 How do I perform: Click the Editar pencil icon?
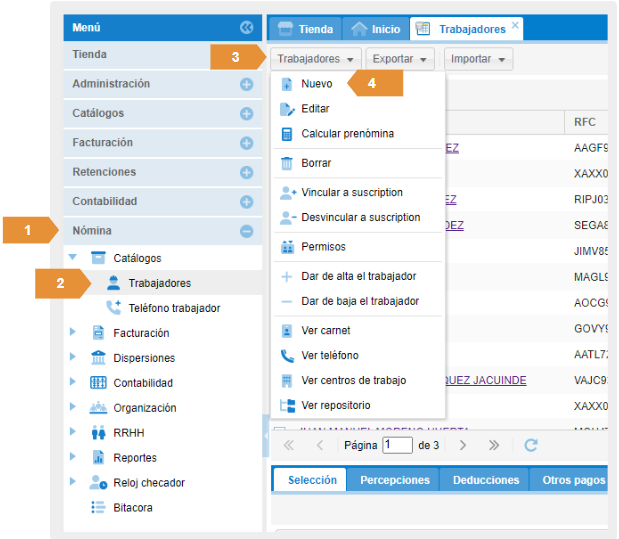coord(287,109)
